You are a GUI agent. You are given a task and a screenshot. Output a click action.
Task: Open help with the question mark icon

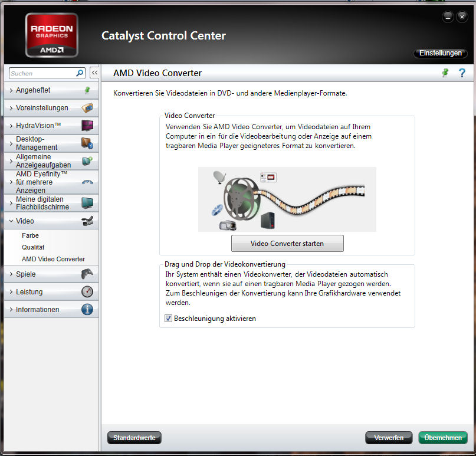[462, 73]
